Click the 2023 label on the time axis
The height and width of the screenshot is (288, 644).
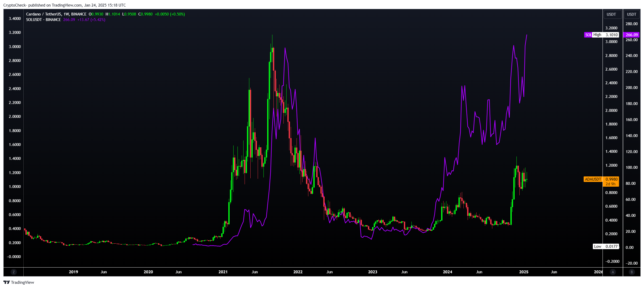(x=373, y=272)
